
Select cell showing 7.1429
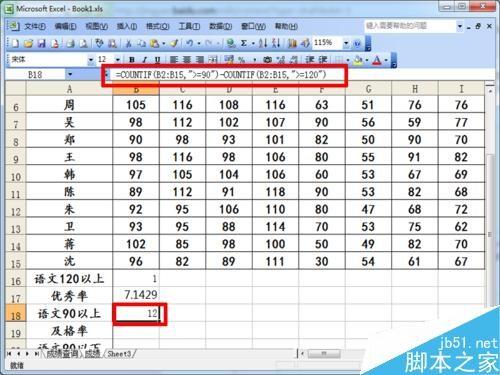point(136,295)
